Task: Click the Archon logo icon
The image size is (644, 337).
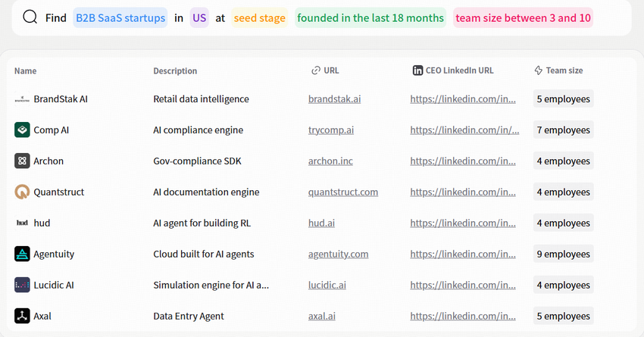Action: click(22, 161)
